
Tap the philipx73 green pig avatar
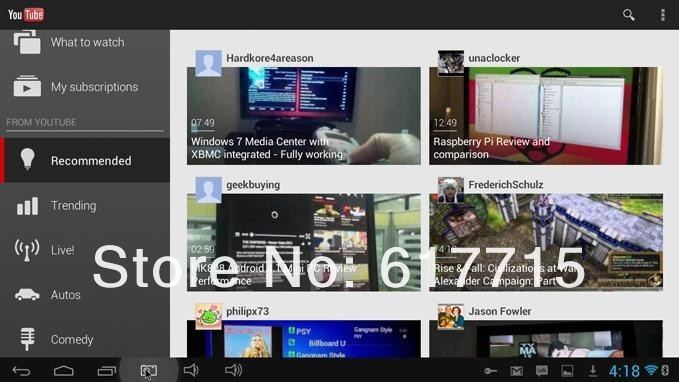click(x=208, y=317)
